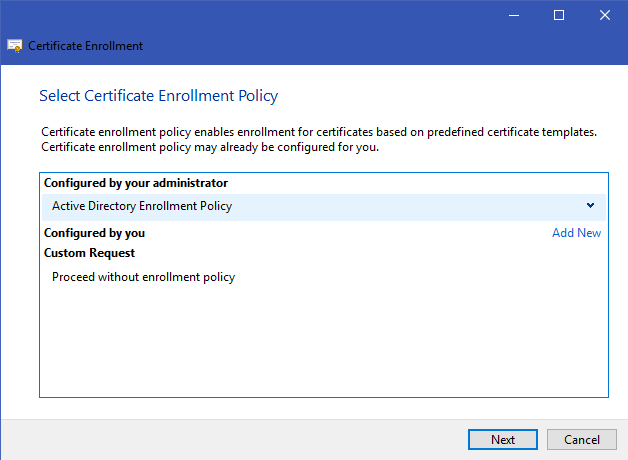
Task: Click the Certificate Enrollment title text
Action: 85,46
